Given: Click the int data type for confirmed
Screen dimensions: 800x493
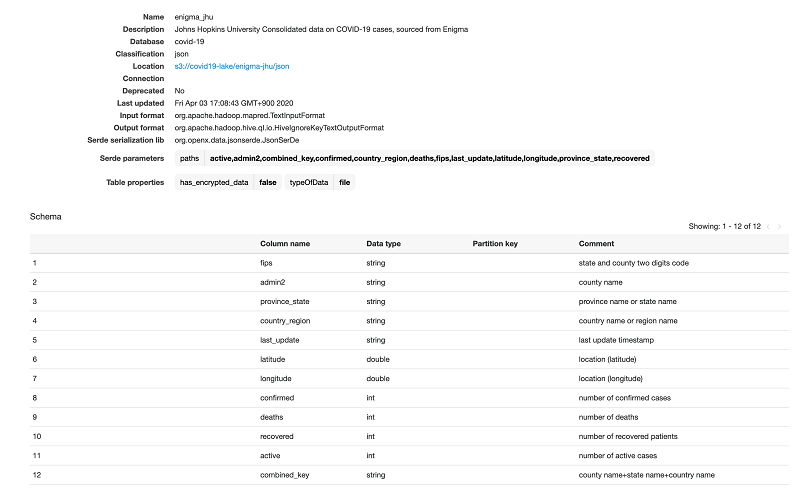Looking at the screenshot, I should (370, 398).
